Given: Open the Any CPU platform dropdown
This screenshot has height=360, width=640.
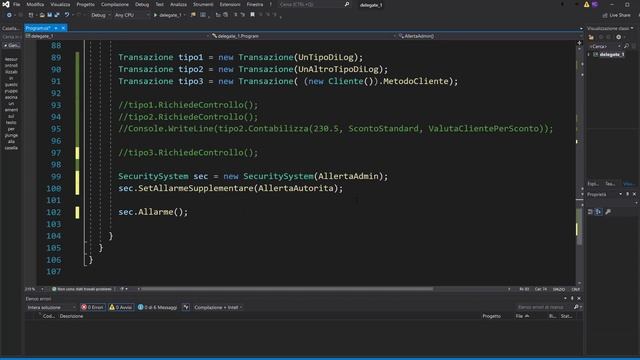Looking at the screenshot, I should tap(132, 15).
